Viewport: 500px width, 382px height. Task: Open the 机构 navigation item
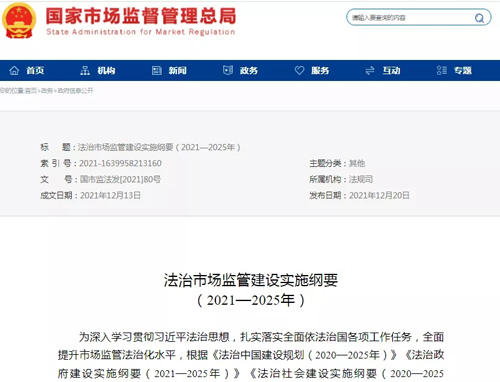tap(106, 70)
